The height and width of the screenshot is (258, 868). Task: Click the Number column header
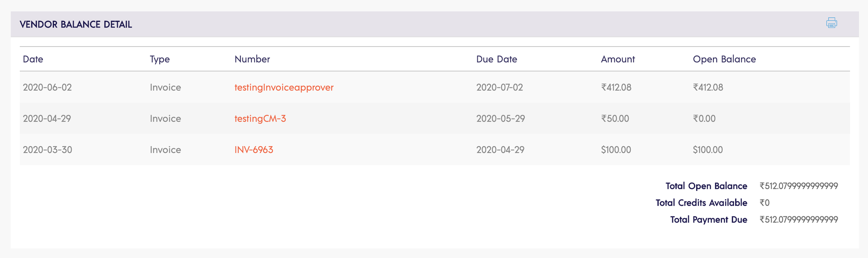coord(252,59)
